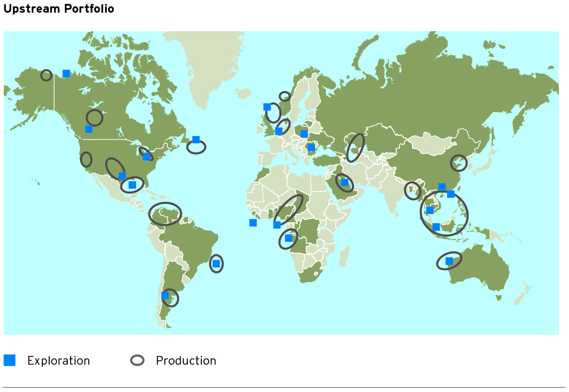Select the exploration square in Poland

304,134
